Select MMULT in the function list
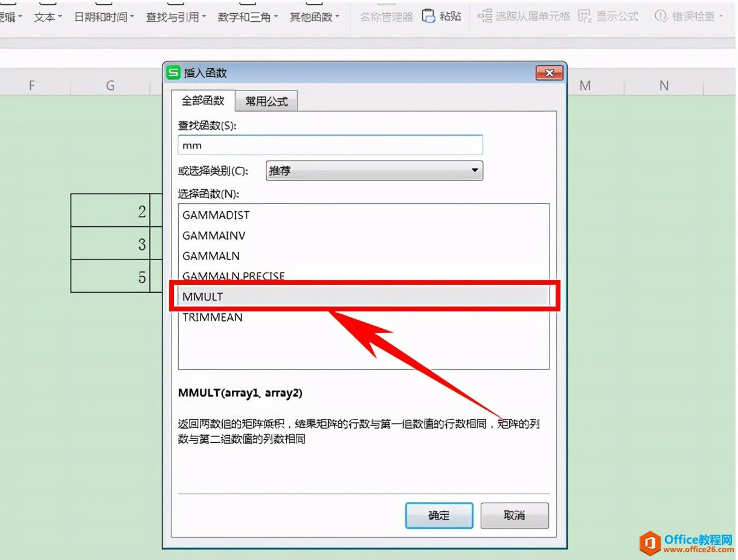Viewport: 738px width, 560px height. click(364, 296)
